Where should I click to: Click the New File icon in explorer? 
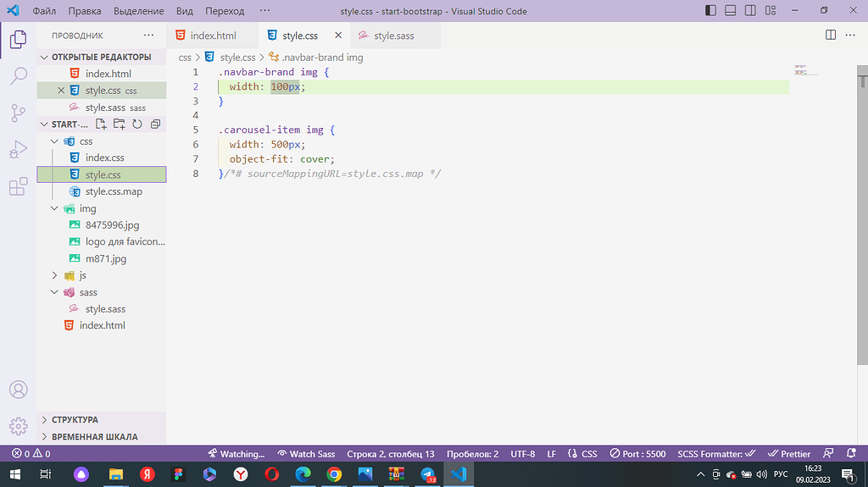101,125
